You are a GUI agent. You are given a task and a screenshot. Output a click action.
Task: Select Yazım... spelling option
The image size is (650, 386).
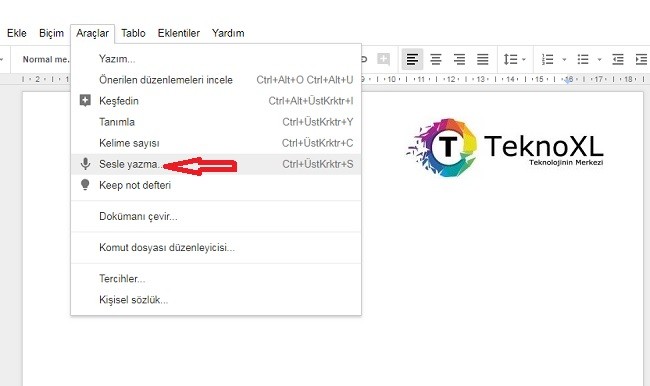[x=216, y=59]
